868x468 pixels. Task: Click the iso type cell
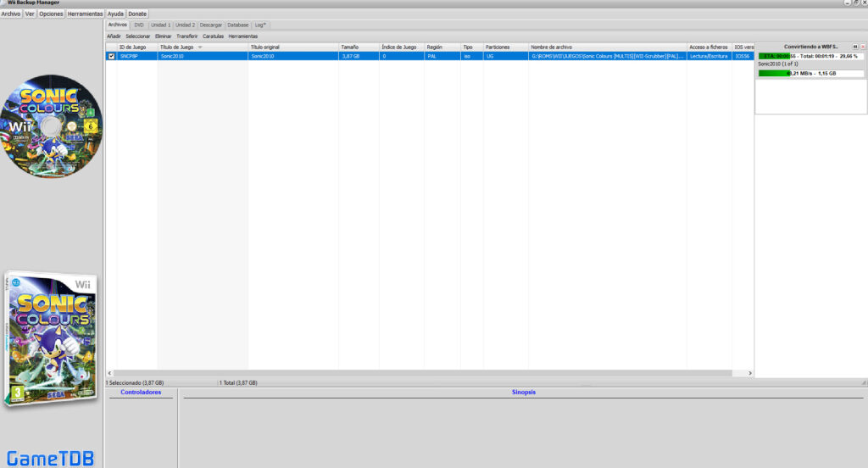[x=471, y=56]
